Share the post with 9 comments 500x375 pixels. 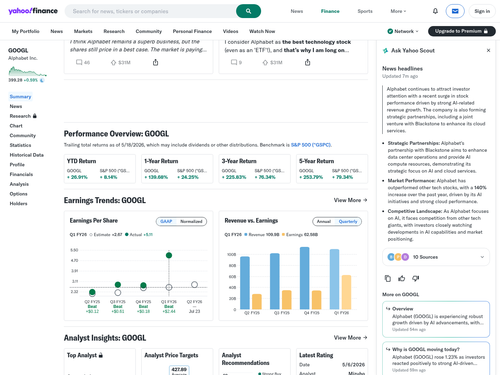(x=307, y=62)
